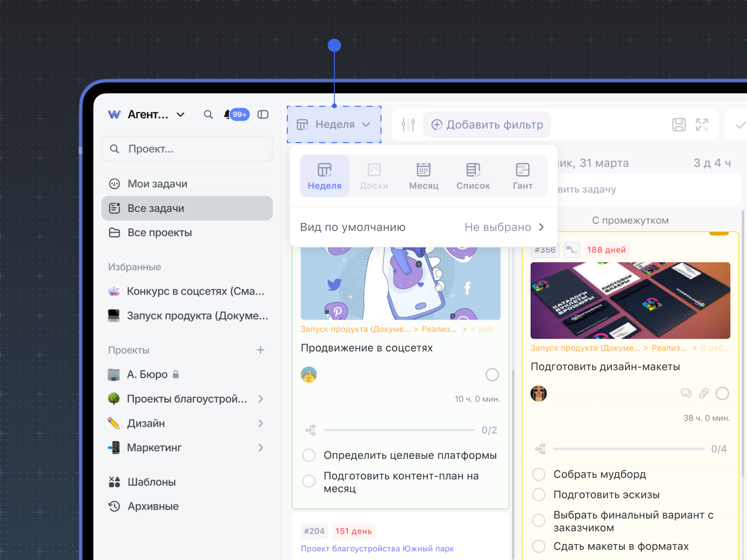Click 'Добавить фильтр' button
Image resolution: width=747 pixels, height=560 pixels.
point(487,125)
